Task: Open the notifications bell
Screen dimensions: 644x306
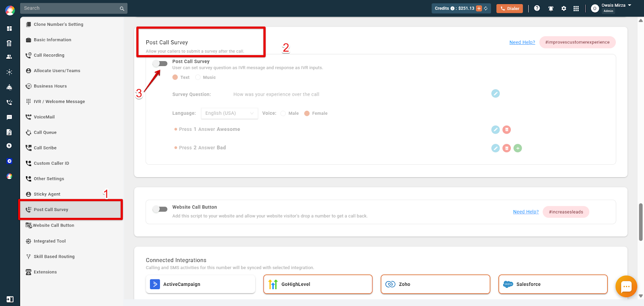Action: click(551, 8)
